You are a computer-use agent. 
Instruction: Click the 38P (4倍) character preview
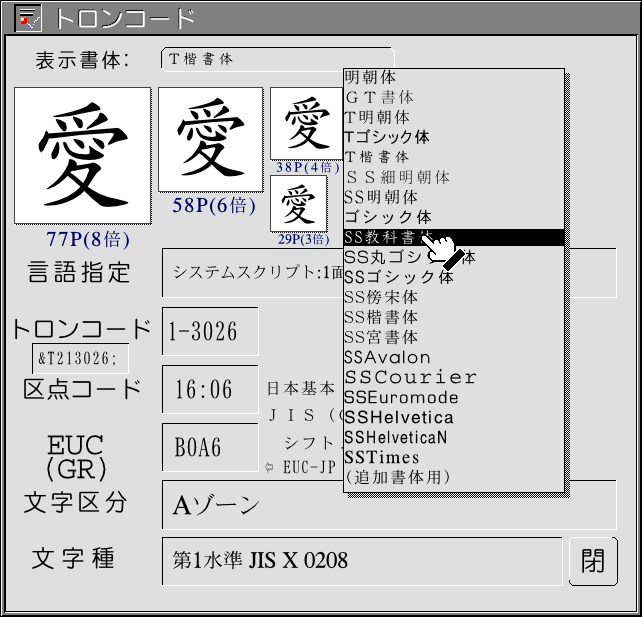[x=304, y=123]
